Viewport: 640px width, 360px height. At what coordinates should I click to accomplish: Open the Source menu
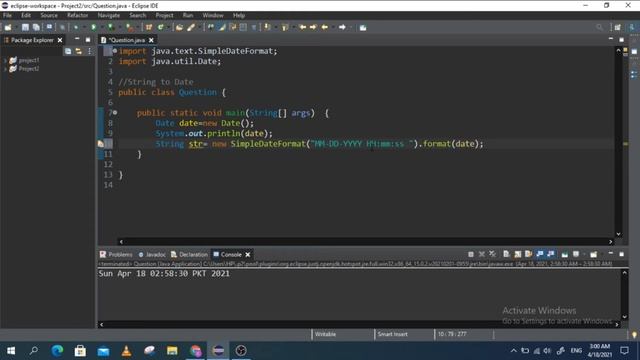click(x=49, y=15)
